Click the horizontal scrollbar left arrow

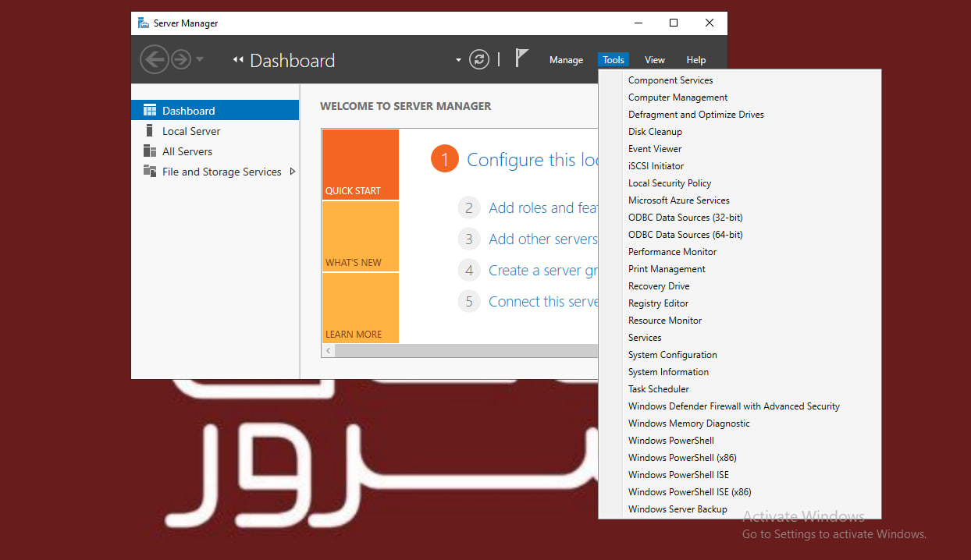point(329,351)
